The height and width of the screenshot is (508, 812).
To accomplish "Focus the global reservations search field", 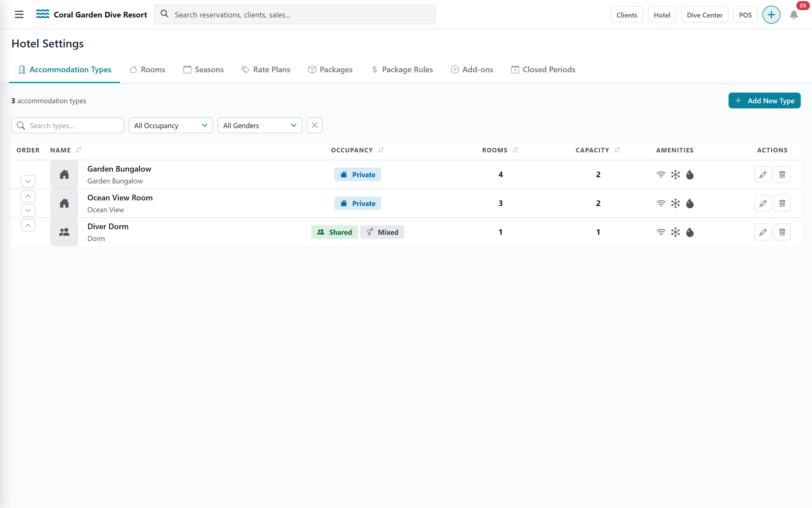I will 295,14.
